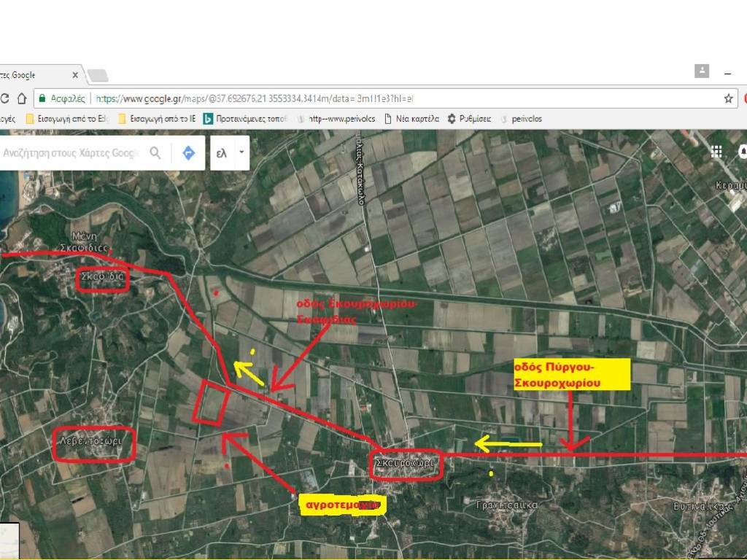Reload the page with the refresh icon
Image resolution: width=747 pixels, height=560 pixels.
pos(4,98)
